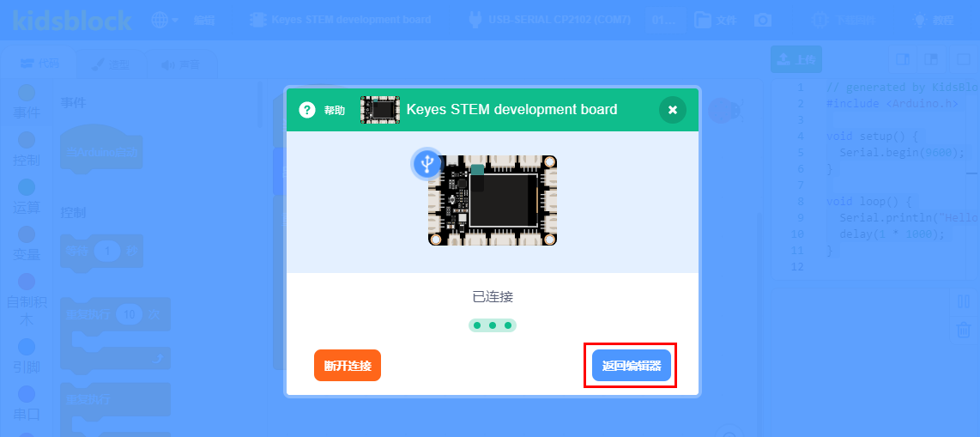
Task: Open the globe language dropdown
Action: click(x=165, y=20)
